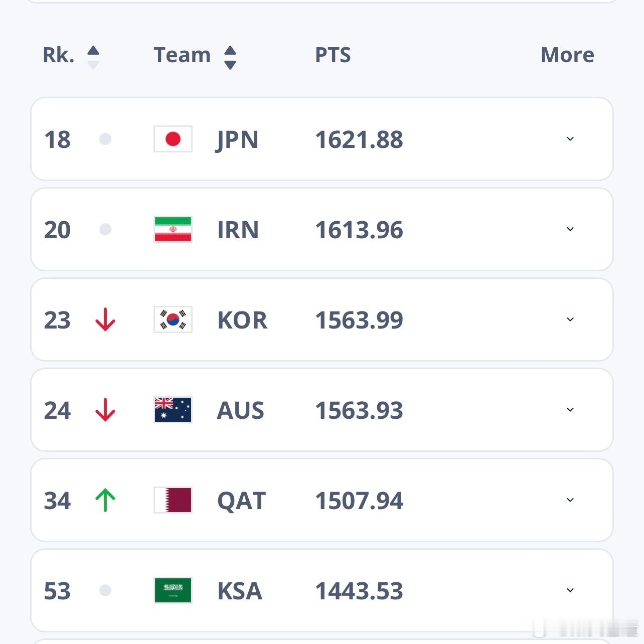Expand the QAT row chevron

(x=570, y=500)
